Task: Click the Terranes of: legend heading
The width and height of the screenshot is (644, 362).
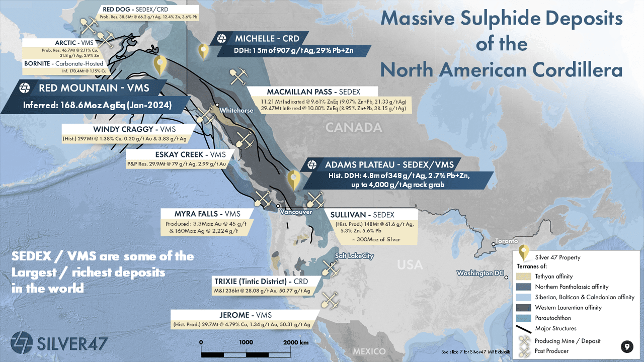Action: coord(532,266)
